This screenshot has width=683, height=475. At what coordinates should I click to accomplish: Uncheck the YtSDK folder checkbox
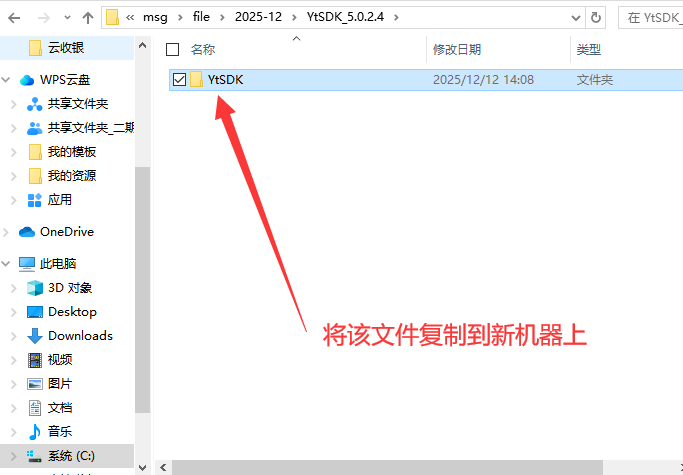pyautogui.click(x=179, y=80)
